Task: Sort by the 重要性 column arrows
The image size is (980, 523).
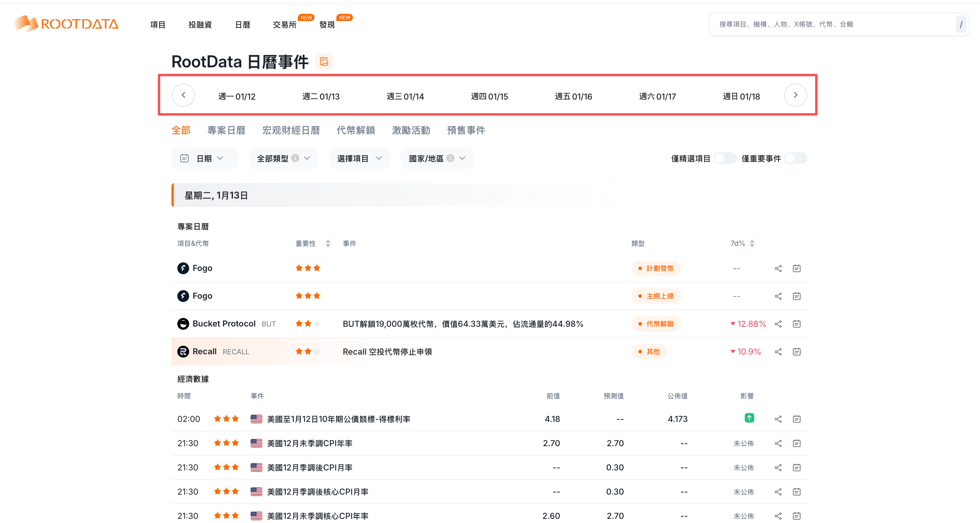Action: point(328,243)
